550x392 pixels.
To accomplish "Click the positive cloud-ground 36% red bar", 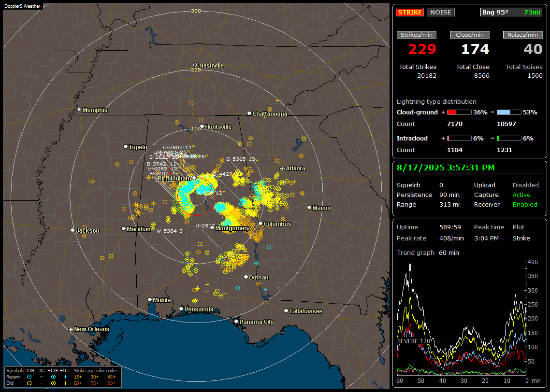I will (x=459, y=112).
